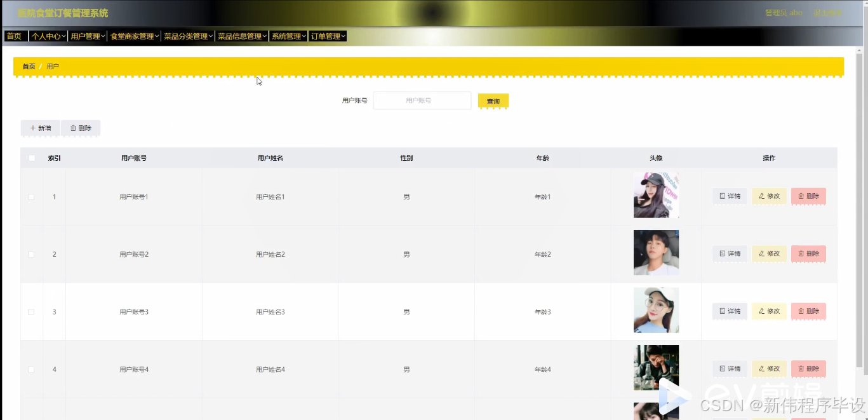This screenshot has height=420, width=868.
Task: Click the batch 删除 button above the table
Action: click(81, 128)
